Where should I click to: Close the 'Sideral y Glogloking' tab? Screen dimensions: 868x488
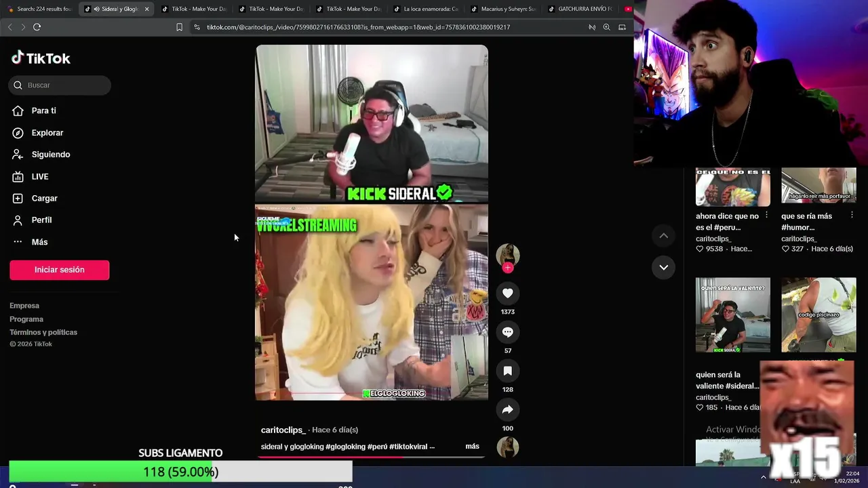coord(146,9)
